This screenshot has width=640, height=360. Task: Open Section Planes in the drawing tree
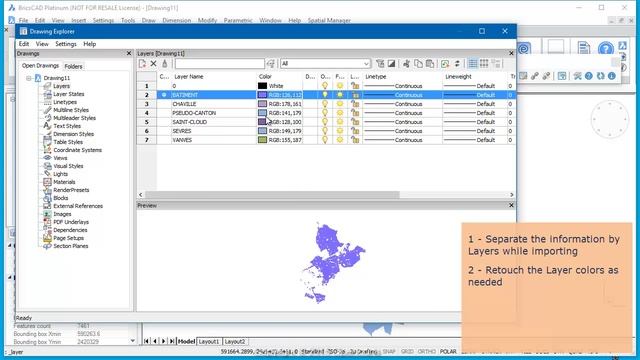[x=71, y=246]
